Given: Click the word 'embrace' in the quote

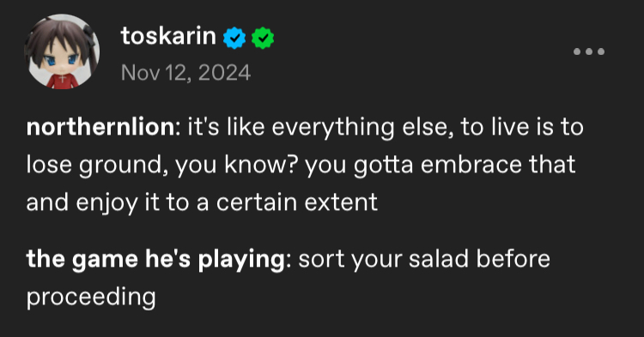Looking at the screenshot, I should pyautogui.click(x=471, y=165).
